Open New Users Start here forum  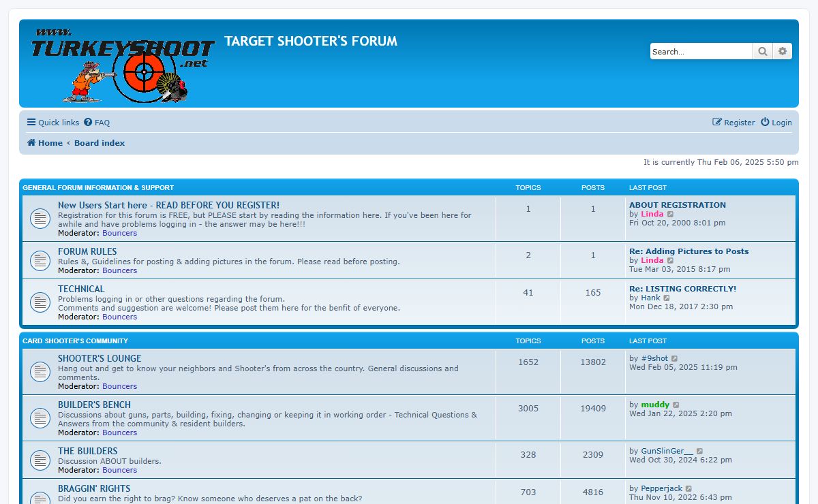[x=168, y=205]
